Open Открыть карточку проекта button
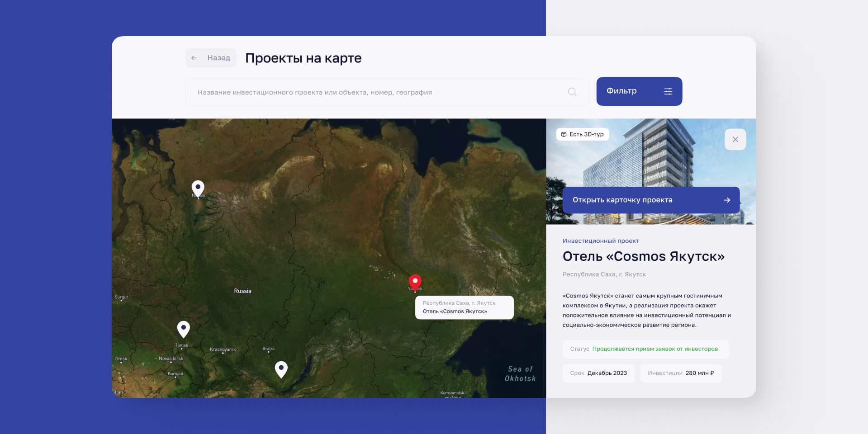 (651, 200)
